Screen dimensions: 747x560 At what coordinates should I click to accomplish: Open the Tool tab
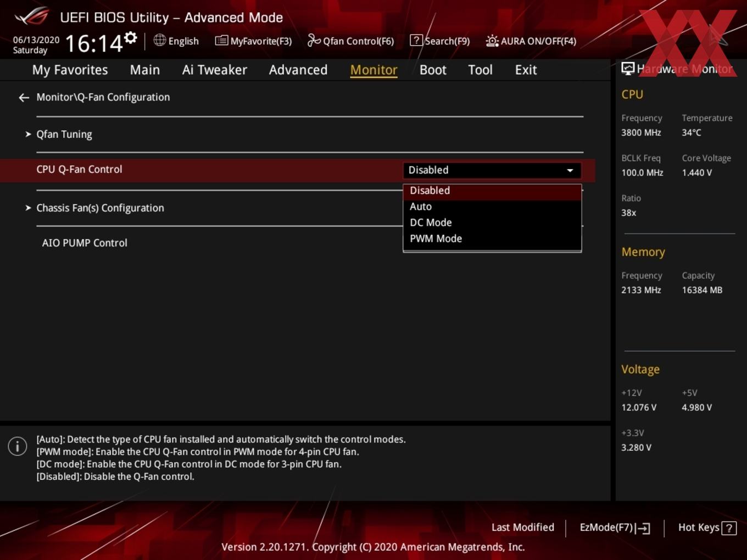coord(480,70)
